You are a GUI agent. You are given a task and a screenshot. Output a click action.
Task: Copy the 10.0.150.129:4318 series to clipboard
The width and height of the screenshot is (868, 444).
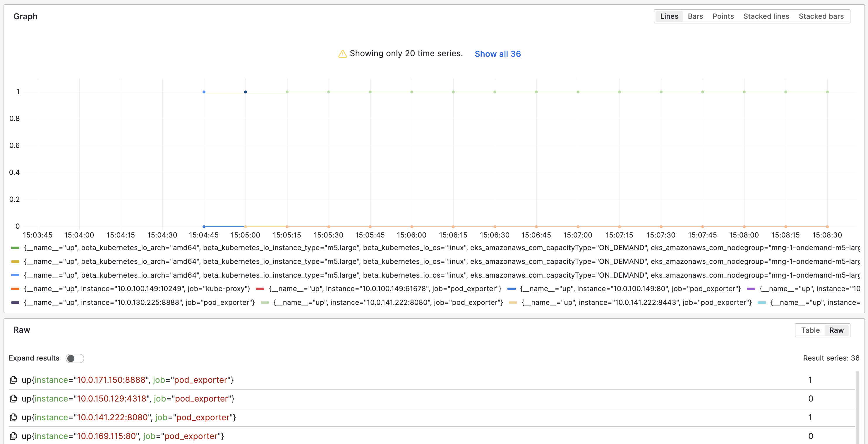[13, 399]
